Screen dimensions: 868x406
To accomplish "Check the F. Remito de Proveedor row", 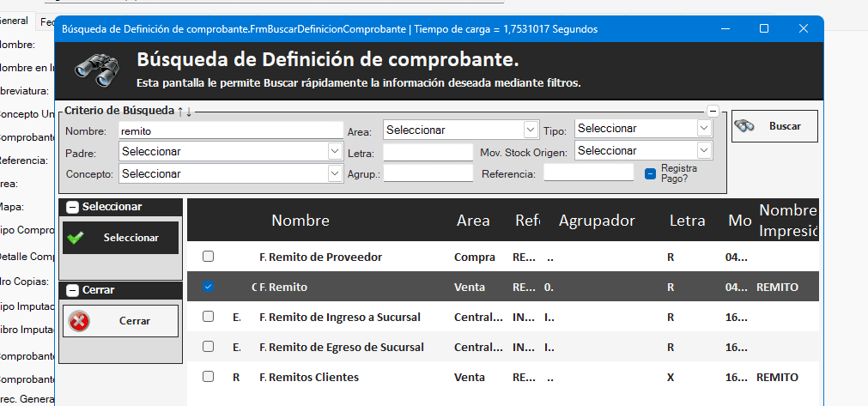I will [x=208, y=257].
